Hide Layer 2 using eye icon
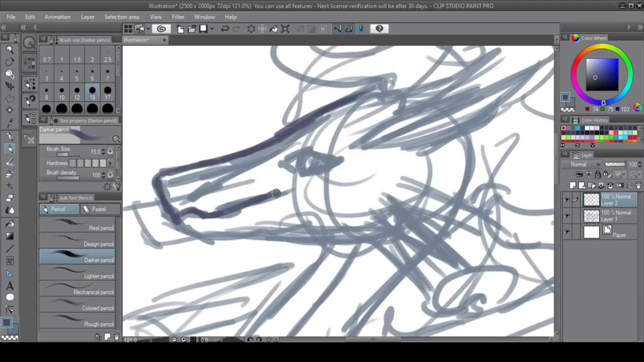 coord(567,200)
